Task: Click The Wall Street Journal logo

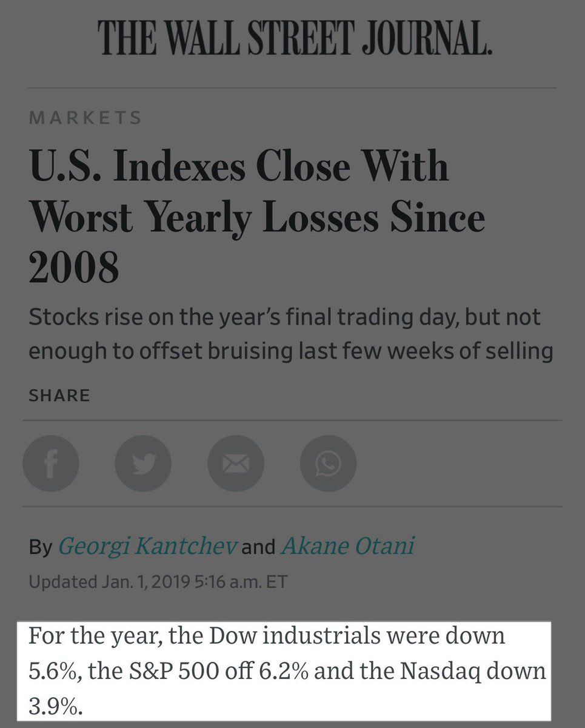Action: point(295,38)
